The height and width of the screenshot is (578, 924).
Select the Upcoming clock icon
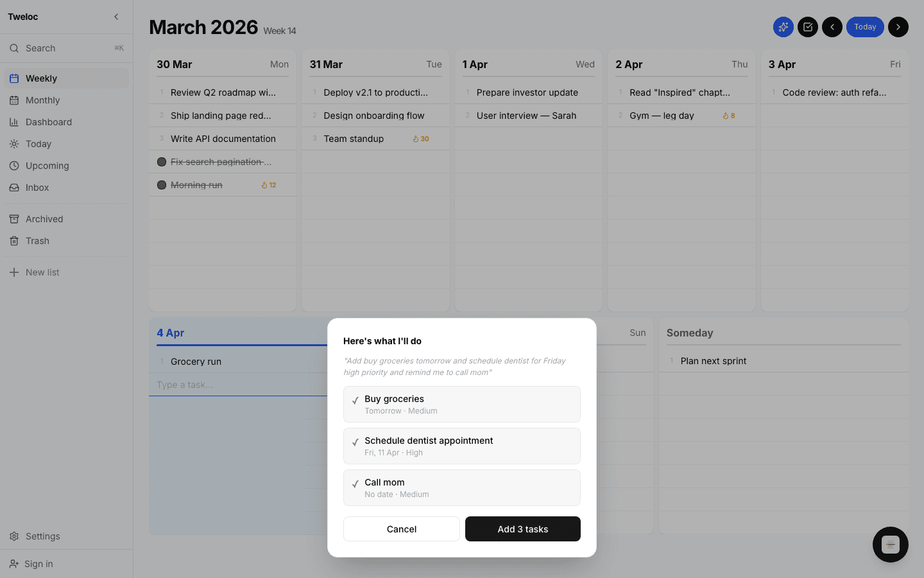13,166
